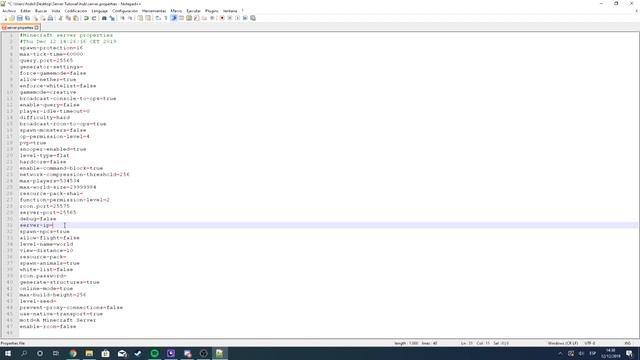Viewport: 640px width, 360px height.
Task: Toggle synchronized vertical scrolling icon
Action: 140,18
